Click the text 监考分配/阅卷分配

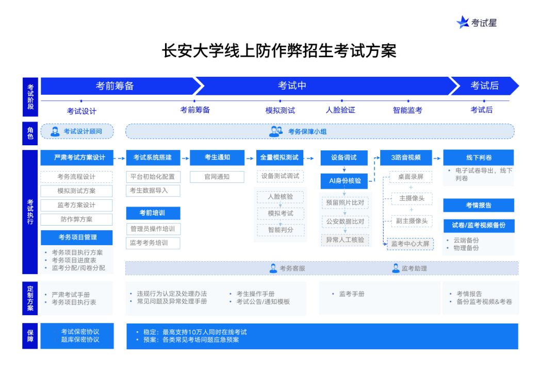(x=78, y=268)
